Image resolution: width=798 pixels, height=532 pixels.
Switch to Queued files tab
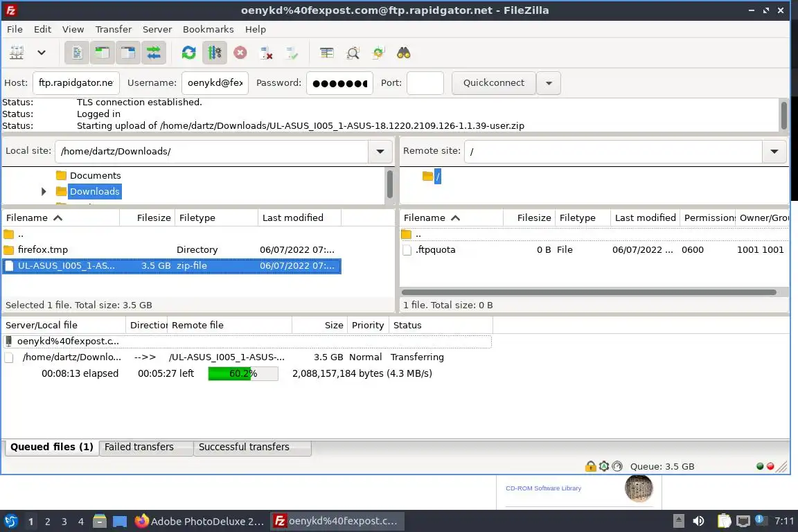[x=52, y=447]
